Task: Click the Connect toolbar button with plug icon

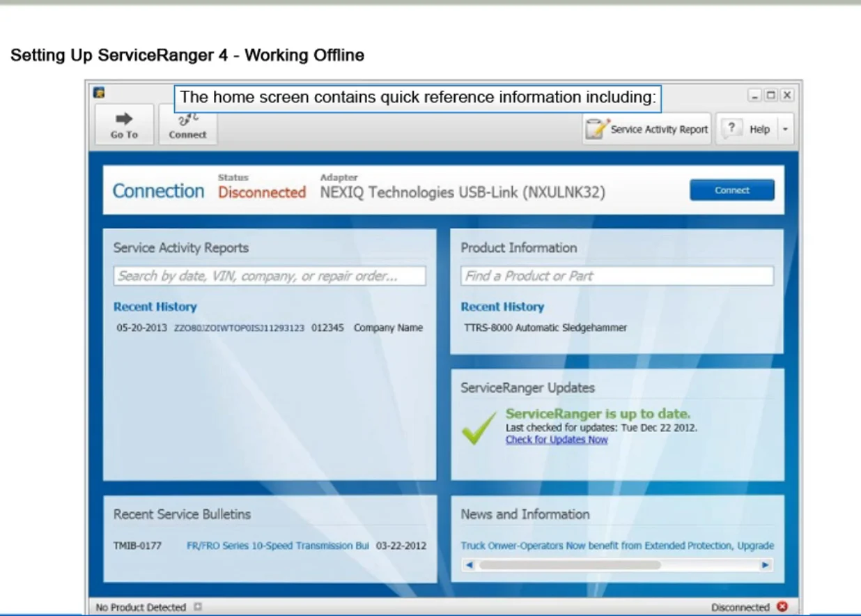Action: pos(187,126)
